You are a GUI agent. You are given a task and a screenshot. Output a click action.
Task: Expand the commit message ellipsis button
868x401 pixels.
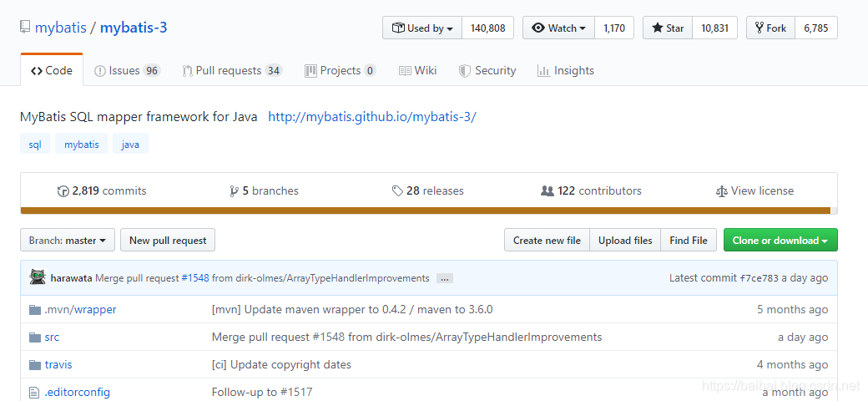445,278
